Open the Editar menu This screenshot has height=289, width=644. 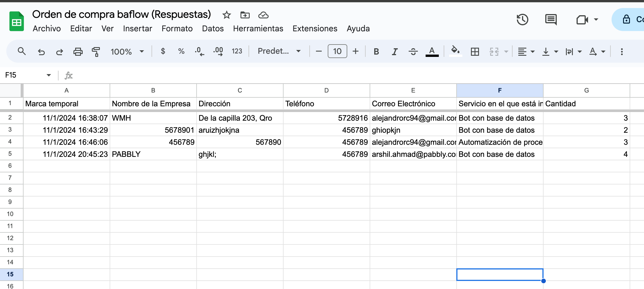(x=81, y=28)
